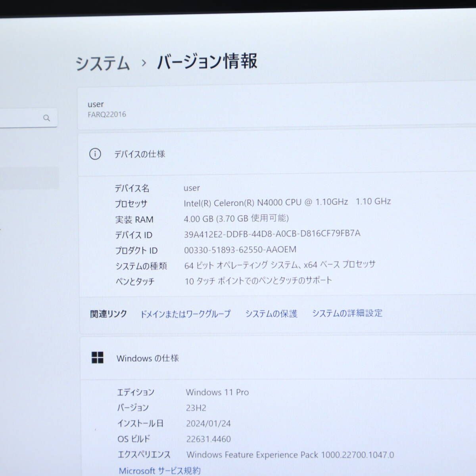The image size is (476, 476).
Task: Click the デバイス ID label
Action: point(134,235)
